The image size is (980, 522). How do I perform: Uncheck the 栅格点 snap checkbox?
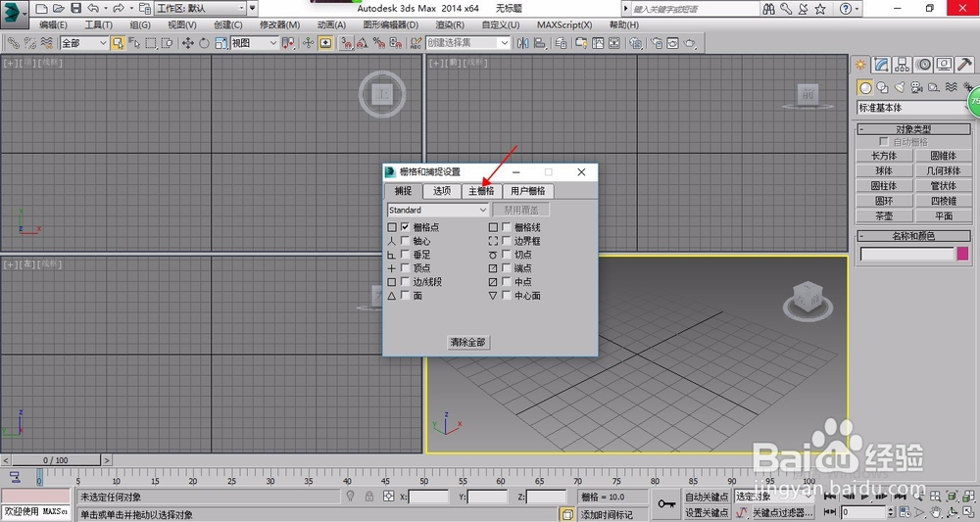click(x=405, y=227)
